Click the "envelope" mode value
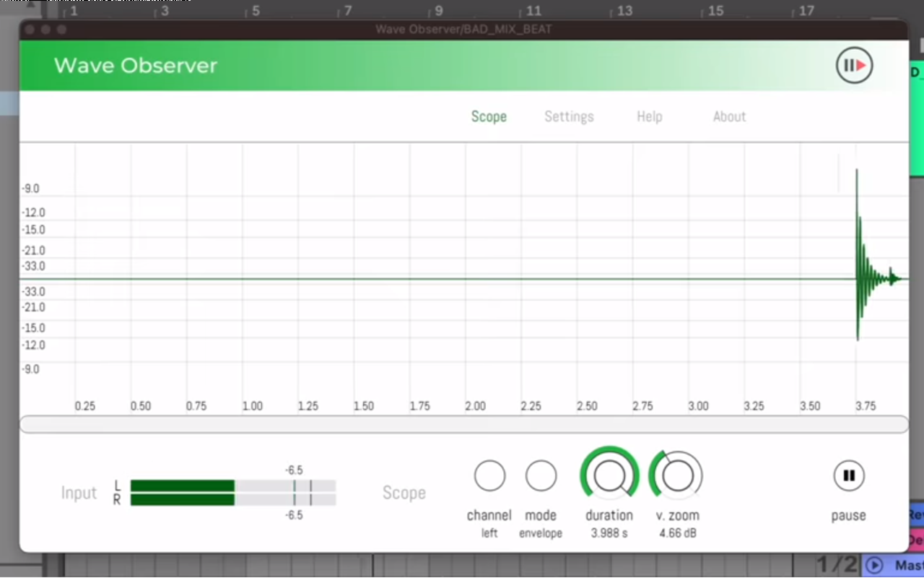 (x=541, y=533)
